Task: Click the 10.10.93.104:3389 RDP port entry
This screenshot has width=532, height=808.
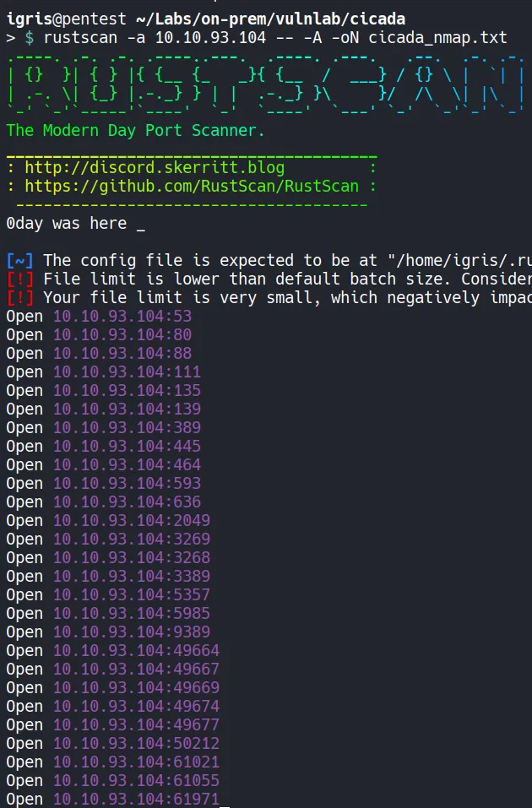Action: click(x=132, y=577)
